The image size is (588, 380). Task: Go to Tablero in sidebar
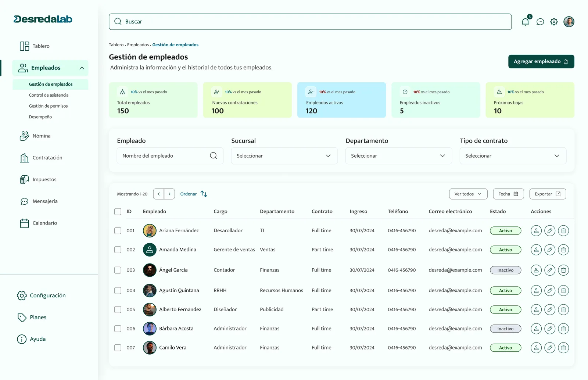tap(35, 46)
